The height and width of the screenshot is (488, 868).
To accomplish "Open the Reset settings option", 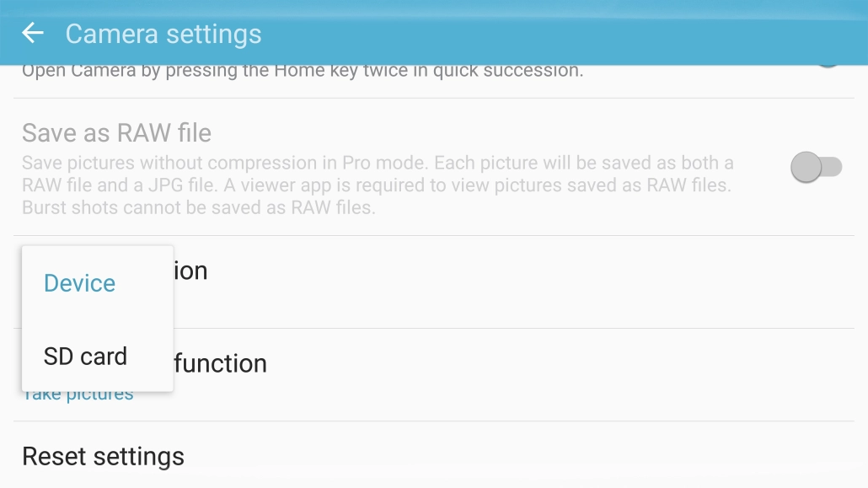I will [104, 456].
